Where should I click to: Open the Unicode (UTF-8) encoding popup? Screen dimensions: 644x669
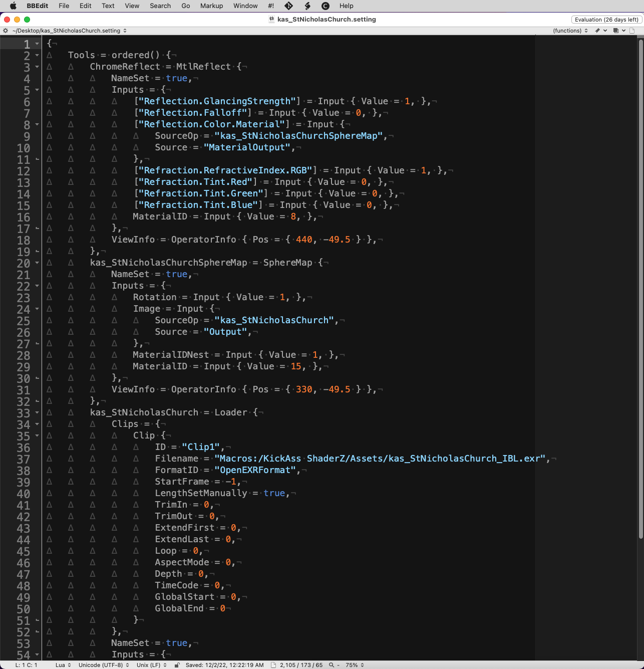[104, 665]
